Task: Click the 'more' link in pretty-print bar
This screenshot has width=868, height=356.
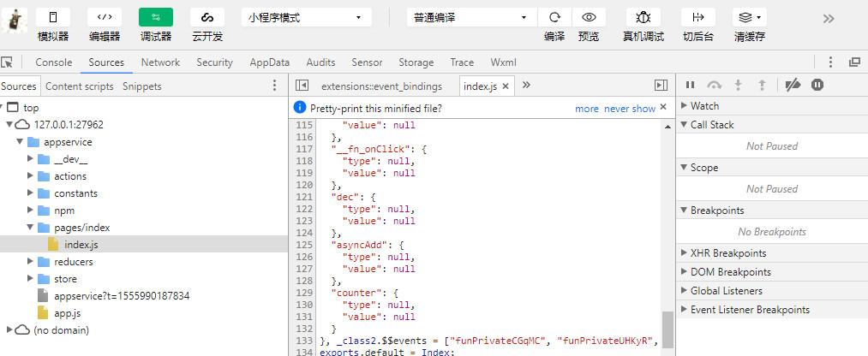Action: coord(587,109)
